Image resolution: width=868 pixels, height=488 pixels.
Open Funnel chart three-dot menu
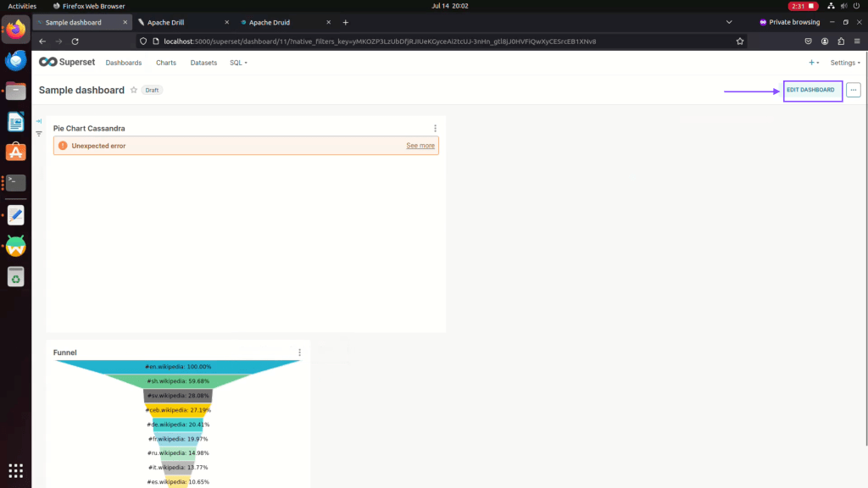tap(299, 352)
